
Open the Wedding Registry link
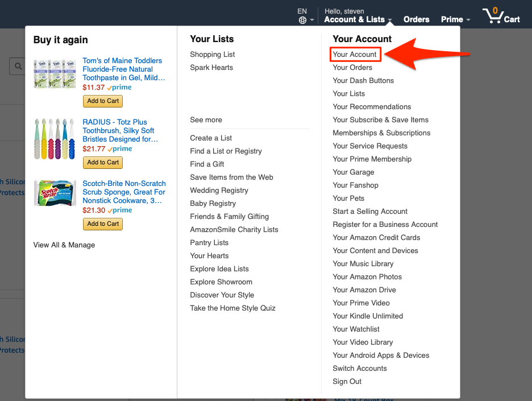pos(219,191)
